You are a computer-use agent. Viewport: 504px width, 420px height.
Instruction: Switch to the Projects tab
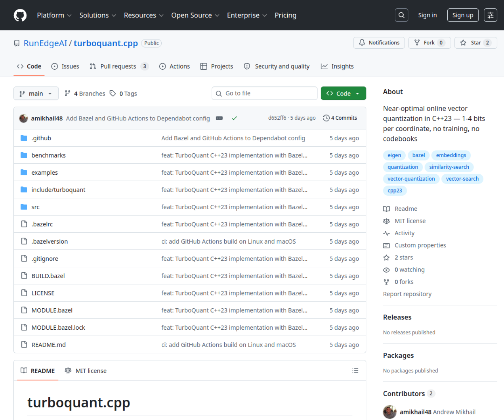(x=217, y=66)
